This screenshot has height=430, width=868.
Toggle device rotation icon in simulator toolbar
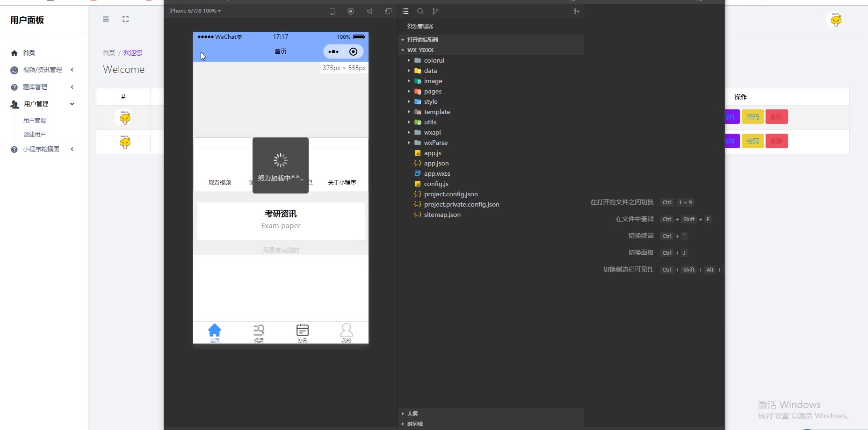(x=332, y=11)
